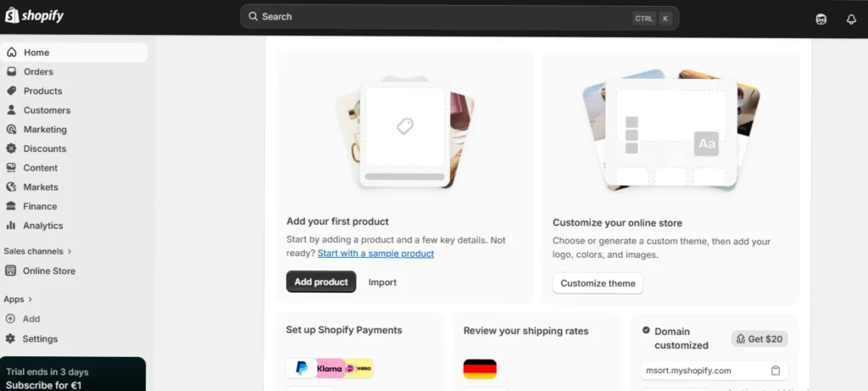This screenshot has width=868, height=391.
Task: Open the notifications bell
Action: (851, 19)
